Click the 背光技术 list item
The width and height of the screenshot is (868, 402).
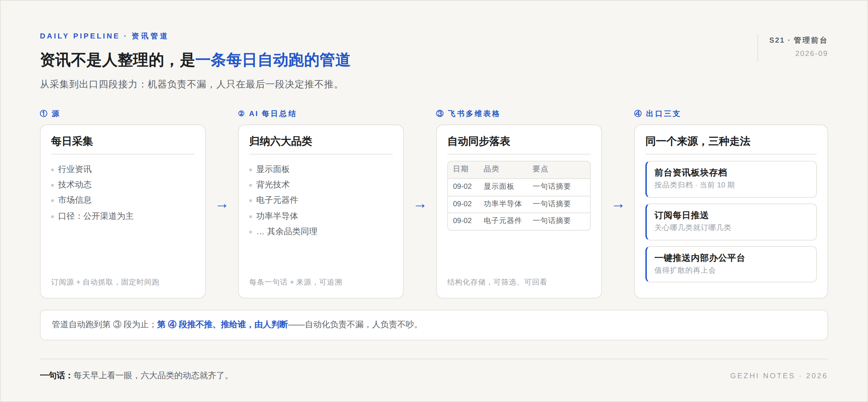point(273,185)
